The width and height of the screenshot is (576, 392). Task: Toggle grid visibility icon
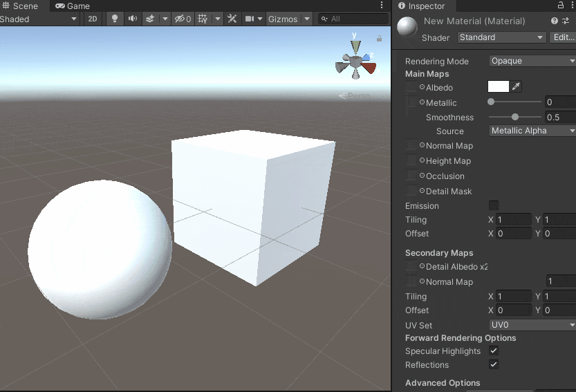coord(203,19)
